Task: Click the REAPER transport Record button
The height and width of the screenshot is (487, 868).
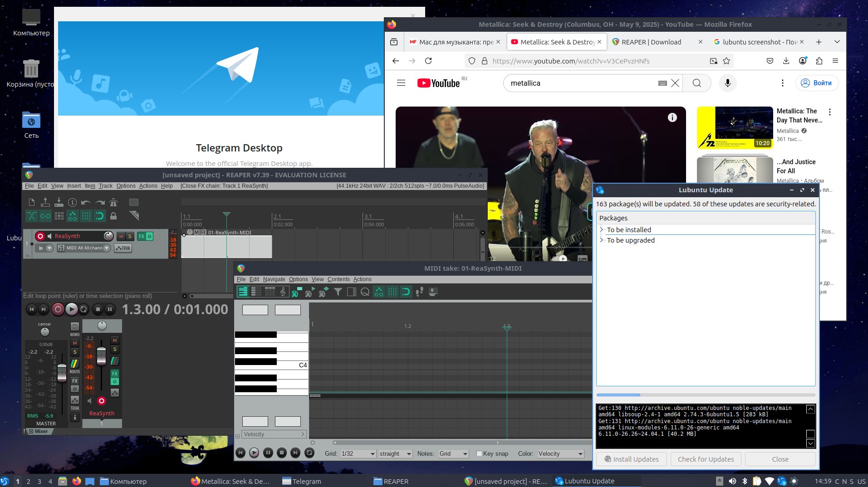Action: 58,309
